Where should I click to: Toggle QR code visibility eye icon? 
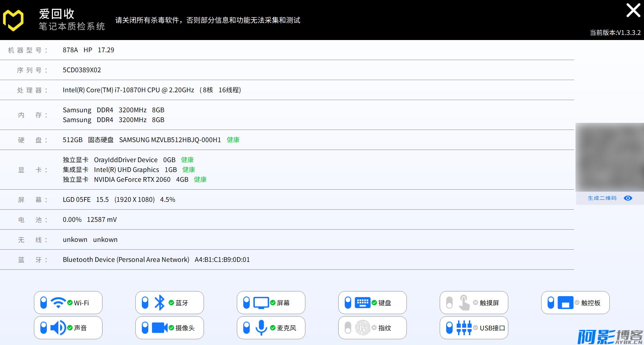point(628,198)
